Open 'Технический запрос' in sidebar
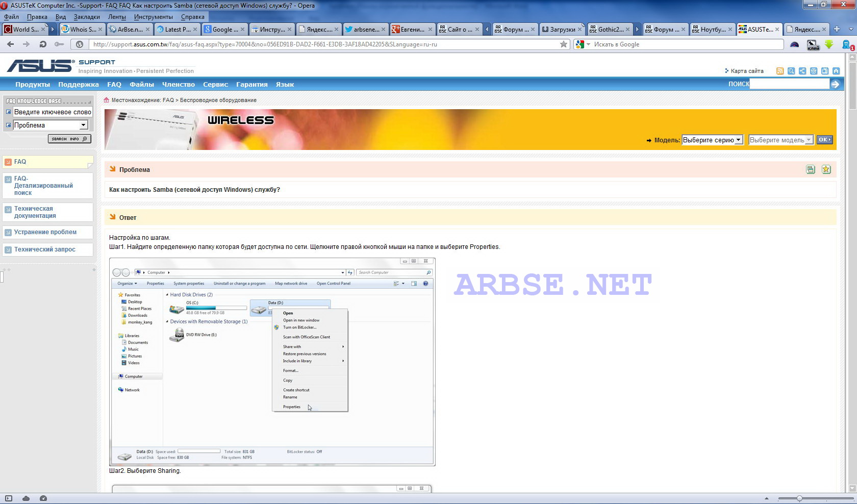The height and width of the screenshot is (504, 857). pyautogui.click(x=48, y=249)
